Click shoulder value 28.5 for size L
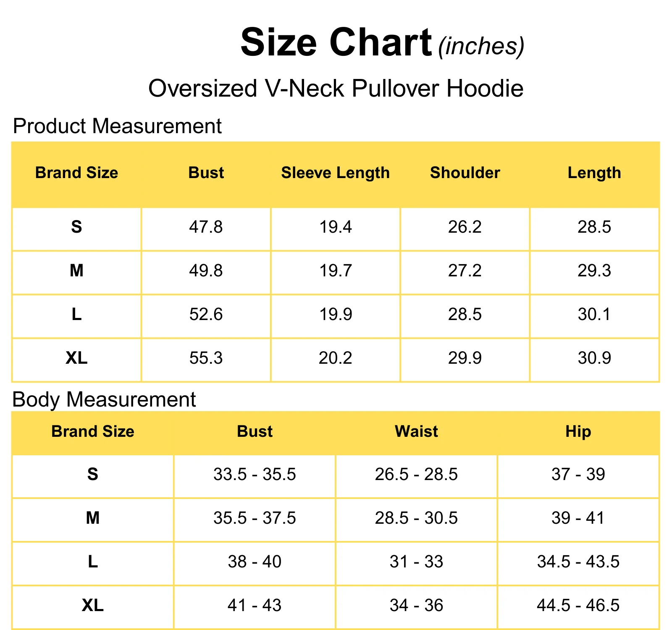The width and height of the screenshot is (672, 630). point(465,314)
